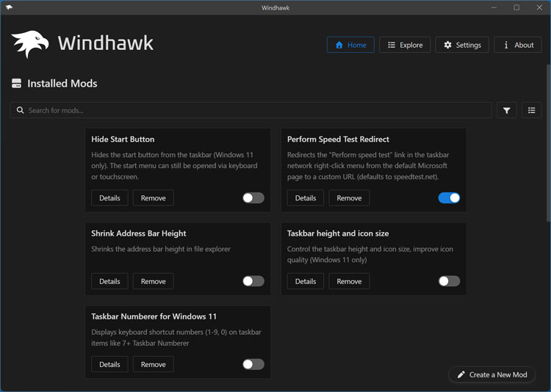Maximize the Windhawk window

click(x=516, y=7)
